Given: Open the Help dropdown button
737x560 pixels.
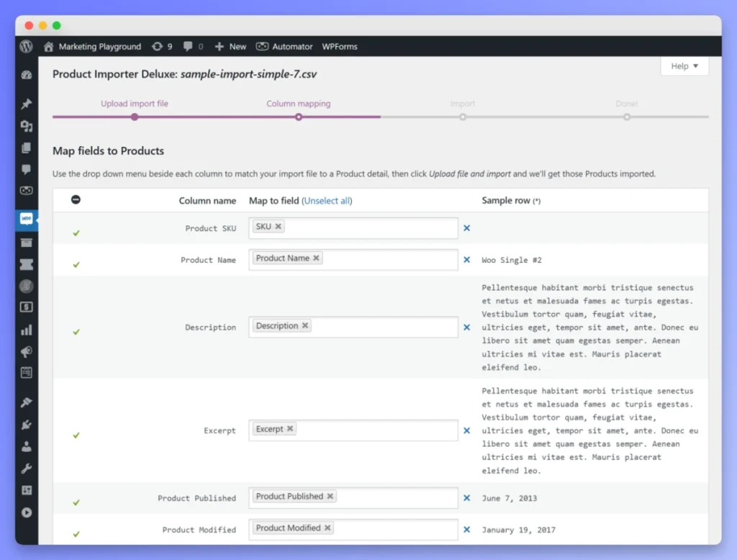Looking at the screenshot, I should (x=683, y=66).
